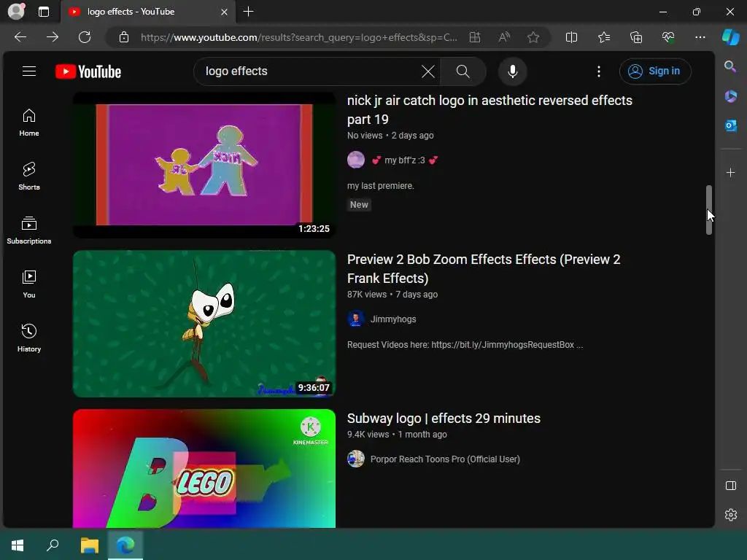Screen dimensions: 747x560
Task: Click the address bar URL
Action: pyautogui.click(x=298, y=38)
